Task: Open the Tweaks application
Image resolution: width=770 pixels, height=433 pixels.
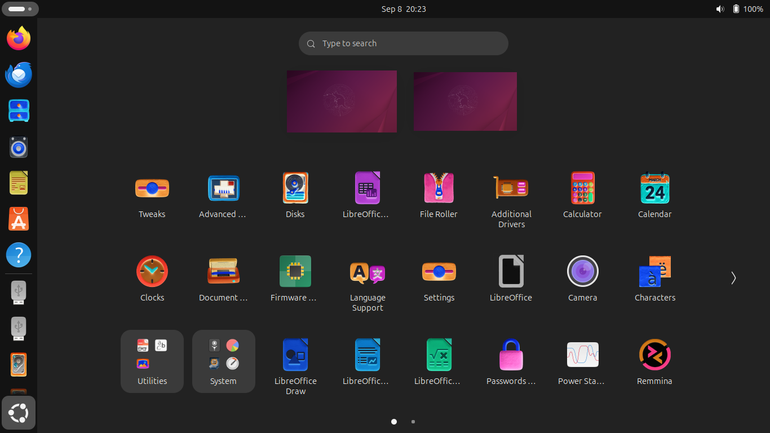Action: click(152, 195)
